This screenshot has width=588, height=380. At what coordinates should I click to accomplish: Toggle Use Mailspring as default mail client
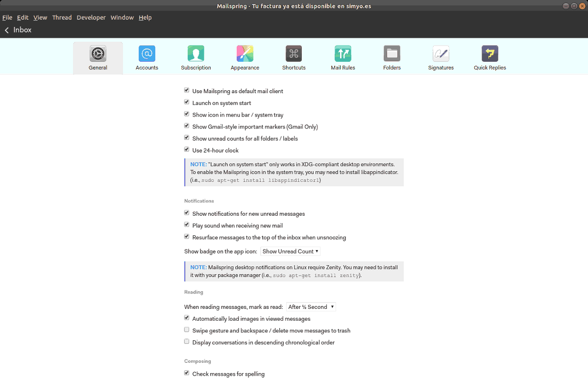click(x=187, y=90)
